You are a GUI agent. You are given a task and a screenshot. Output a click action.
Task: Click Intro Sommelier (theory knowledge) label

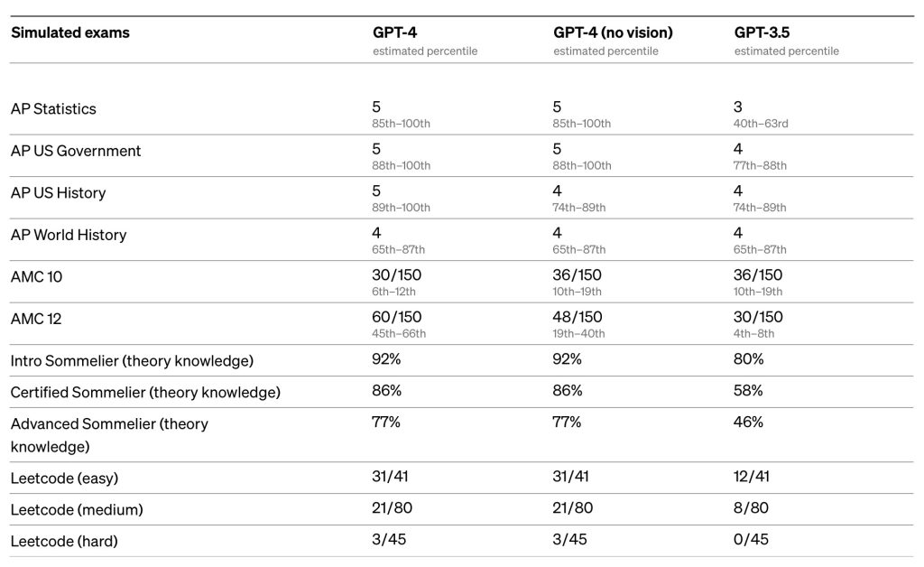[x=132, y=361]
